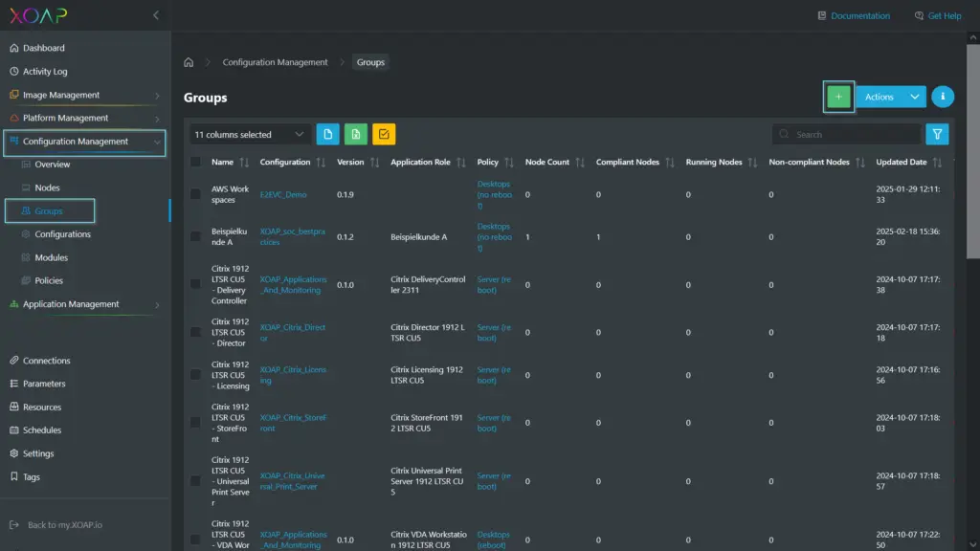Image resolution: width=980 pixels, height=551 pixels.
Task: Open the Documentation link
Action: 859,15
